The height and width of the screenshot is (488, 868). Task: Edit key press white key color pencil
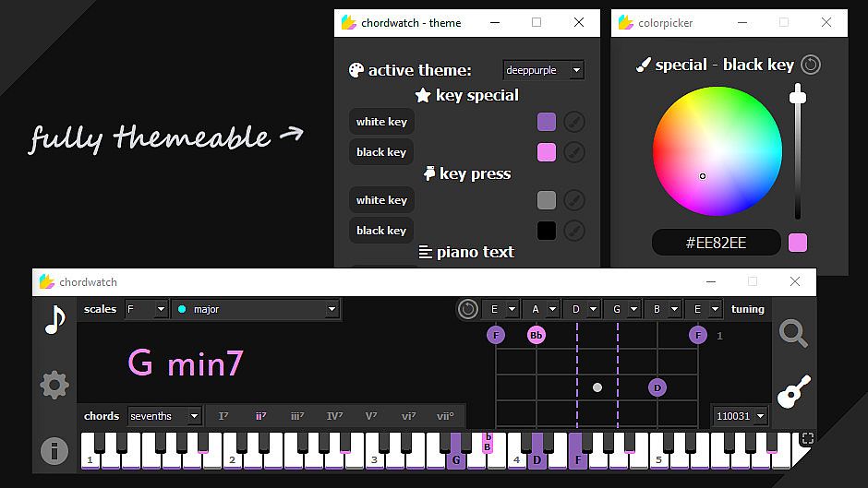pos(574,200)
